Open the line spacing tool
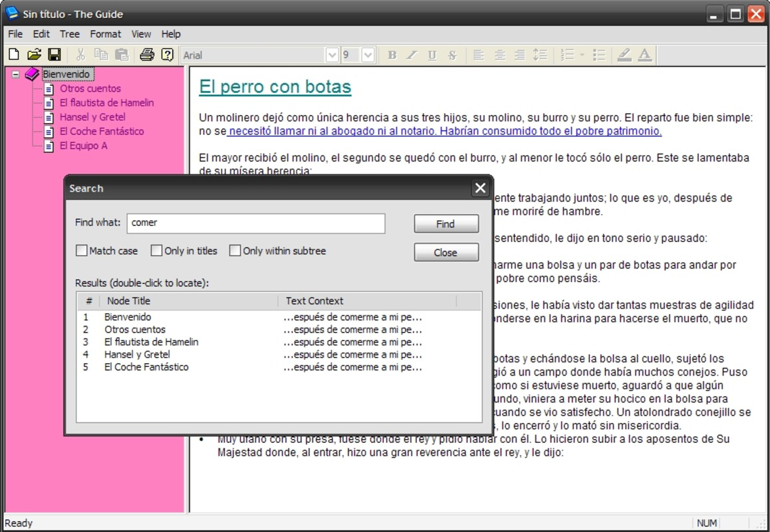770x532 pixels. pos(540,55)
